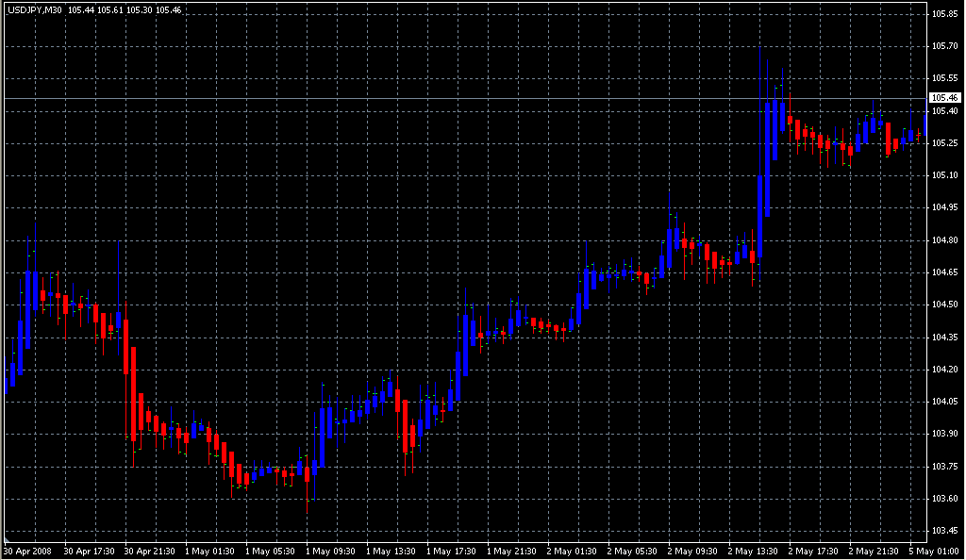Select the 2 May 01:30 time label
The width and height of the screenshot is (966, 560).
click(572, 552)
